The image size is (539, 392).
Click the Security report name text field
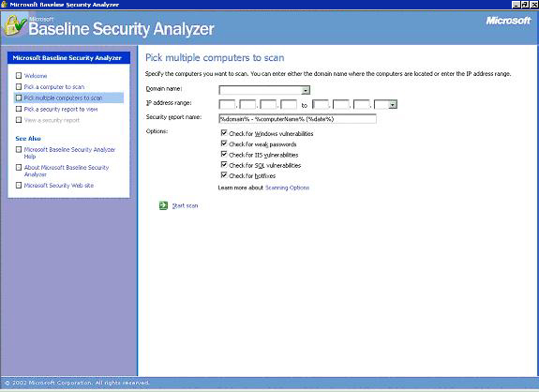tap(297, 118)
